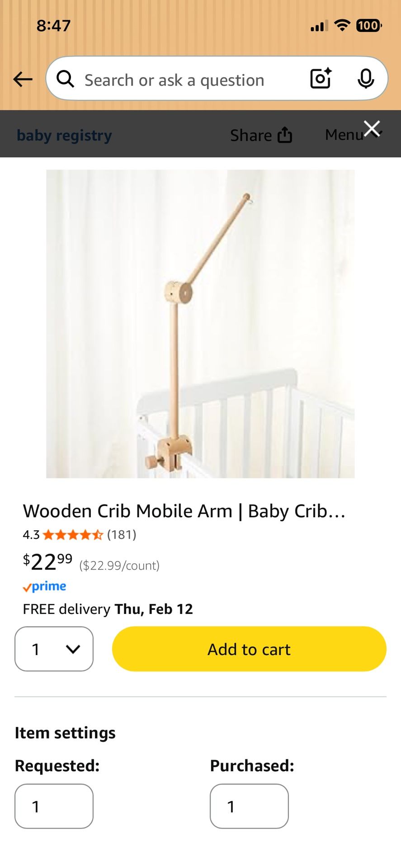This screenshot has width=401, height=868.
Task: Edit the Requested quantity field
Action: [x=54, y=806]
